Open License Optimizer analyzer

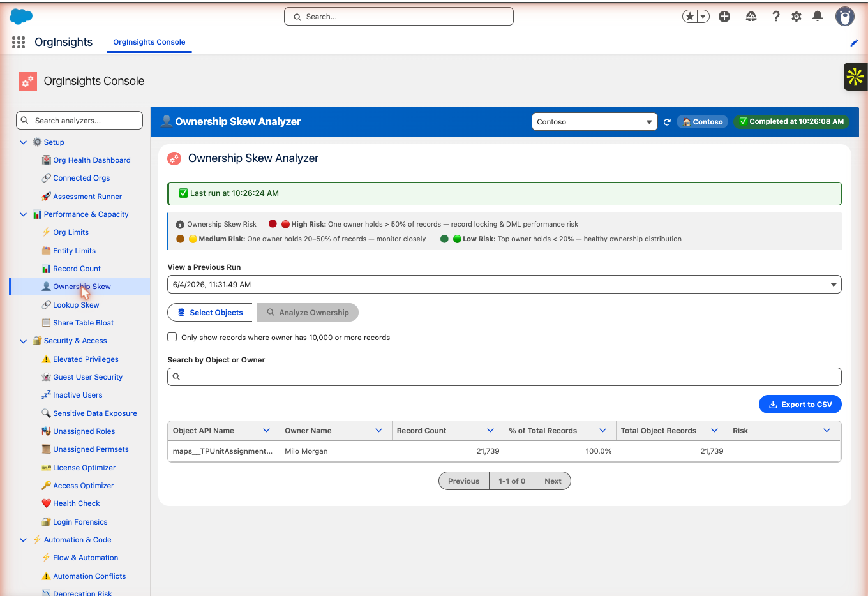point(84,468)
